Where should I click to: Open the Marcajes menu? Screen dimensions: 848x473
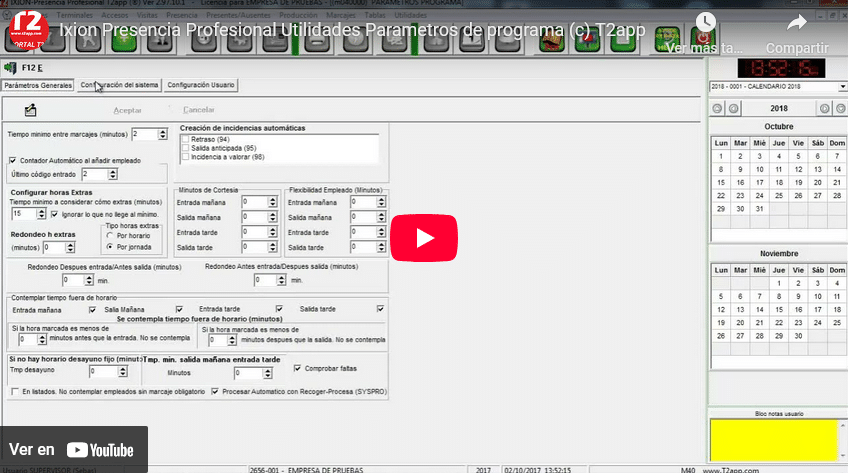click(341, 15)
